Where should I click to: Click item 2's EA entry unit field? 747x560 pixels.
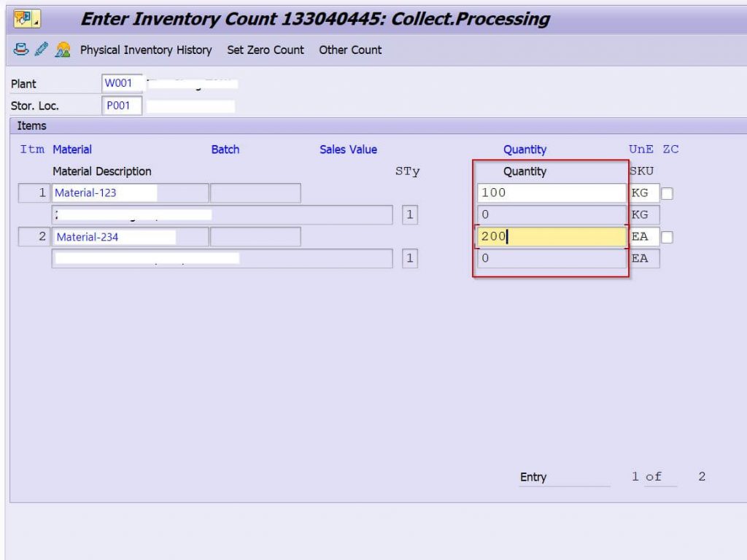(x=645, y=237)
